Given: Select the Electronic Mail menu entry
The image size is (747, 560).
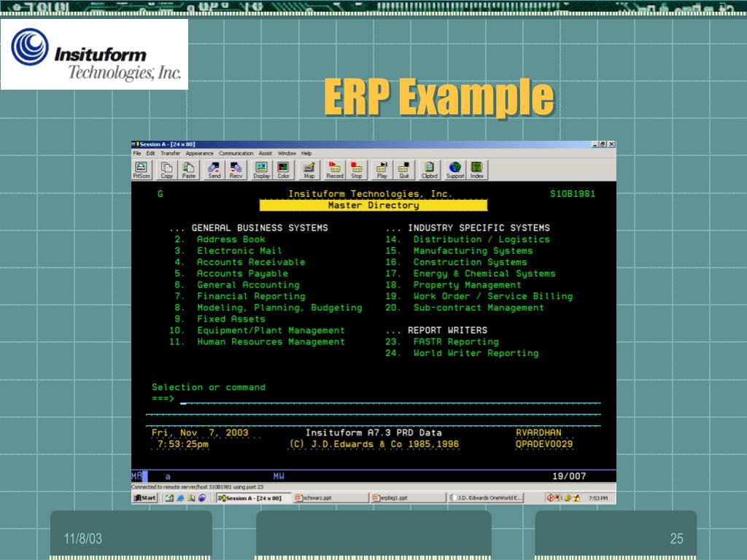Looking at the screenshot, I should coord(239,251).
